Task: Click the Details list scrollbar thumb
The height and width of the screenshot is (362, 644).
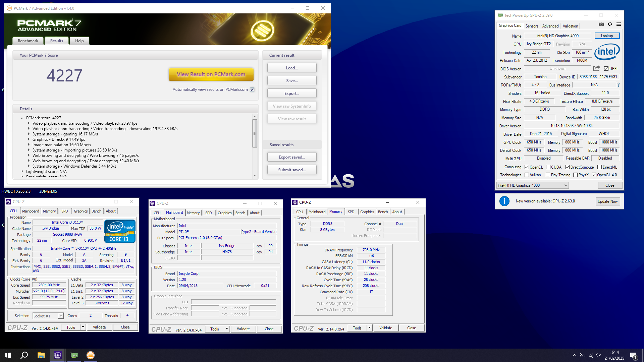Action: click(x=255, y=133)
